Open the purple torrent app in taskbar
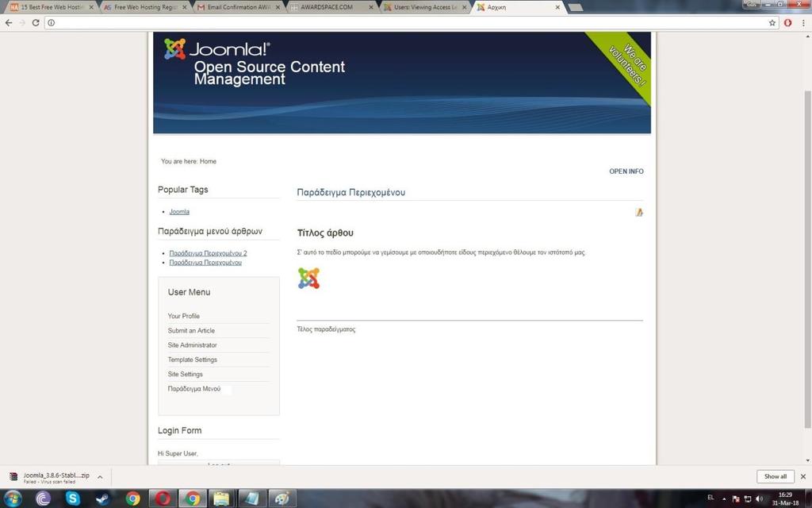This screenshot has width=812, height=508. pyautogui.click(x=43, y=498)
